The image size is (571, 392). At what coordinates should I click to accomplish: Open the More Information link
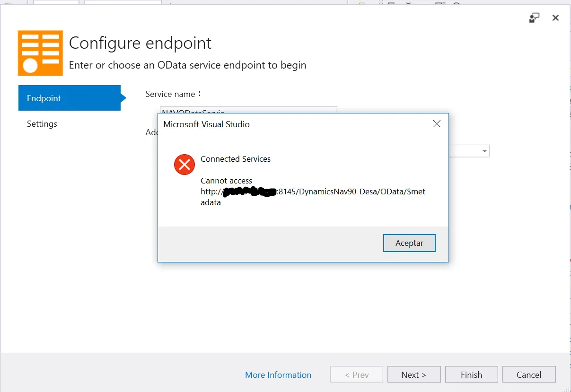(278, 375)
